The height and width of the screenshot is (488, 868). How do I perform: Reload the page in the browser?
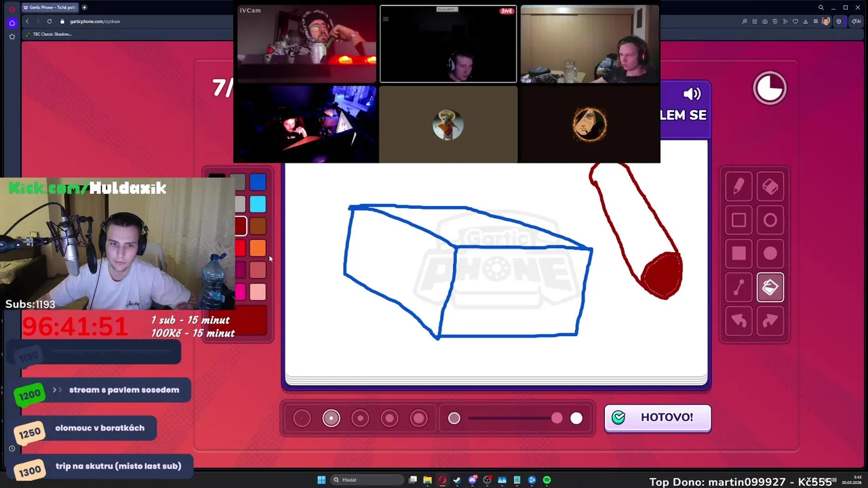49,21
